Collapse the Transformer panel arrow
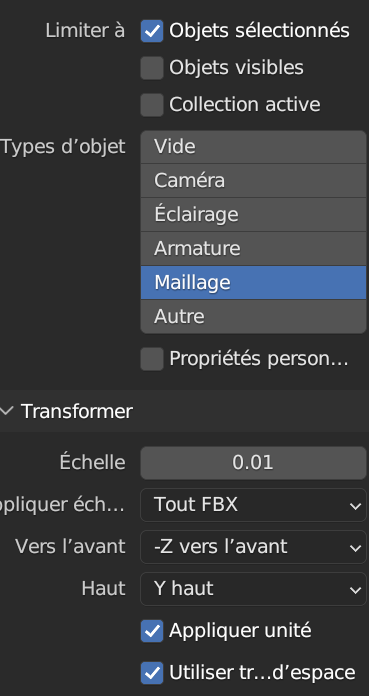Screen dimensions: 369x696 tap(7, 411)
